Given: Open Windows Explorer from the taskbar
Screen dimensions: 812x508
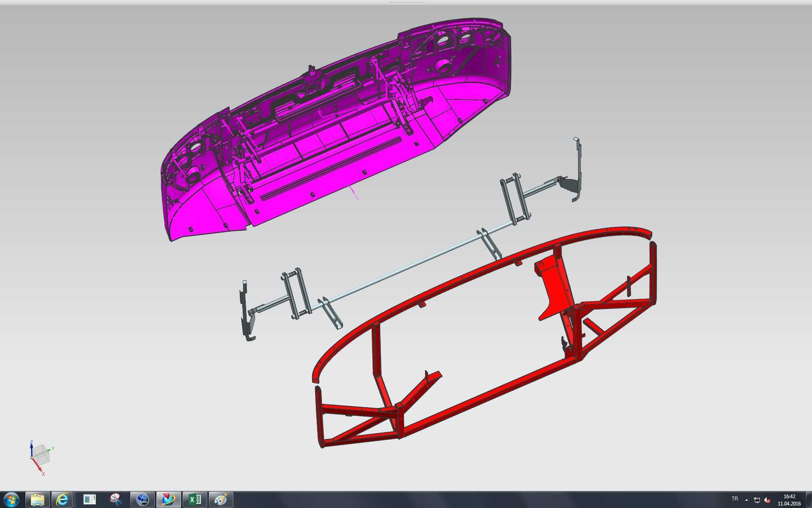Looking at the screenshot, I should pos(37,500).
